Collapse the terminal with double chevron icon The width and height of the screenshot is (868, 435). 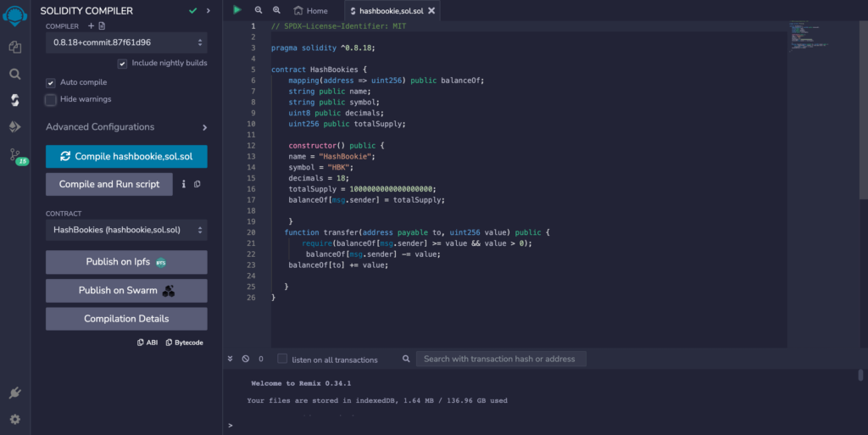pos(231,359)
